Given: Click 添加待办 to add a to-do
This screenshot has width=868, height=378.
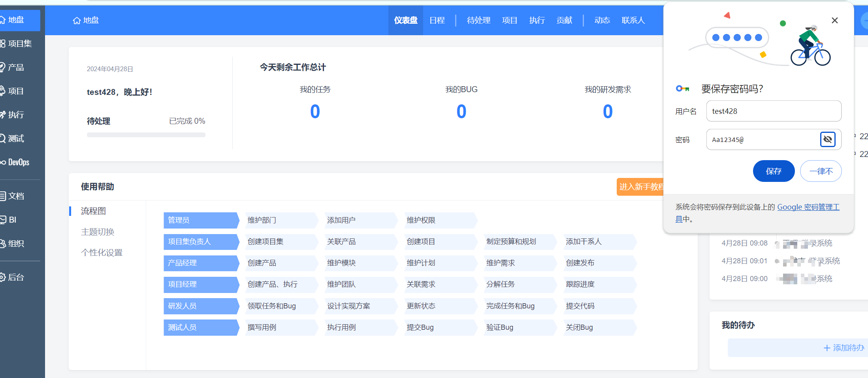Looking at the screenshot, I should click(x=844, y=348).
